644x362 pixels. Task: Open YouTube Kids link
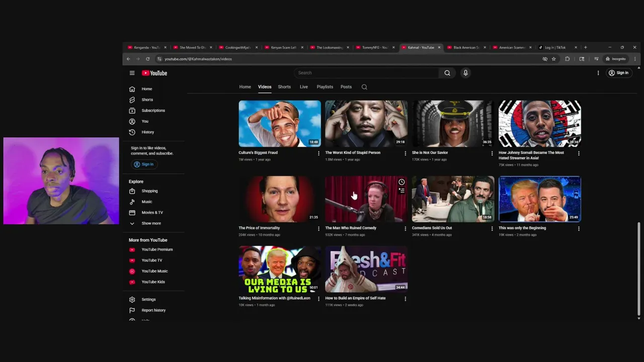click(154, 282)
